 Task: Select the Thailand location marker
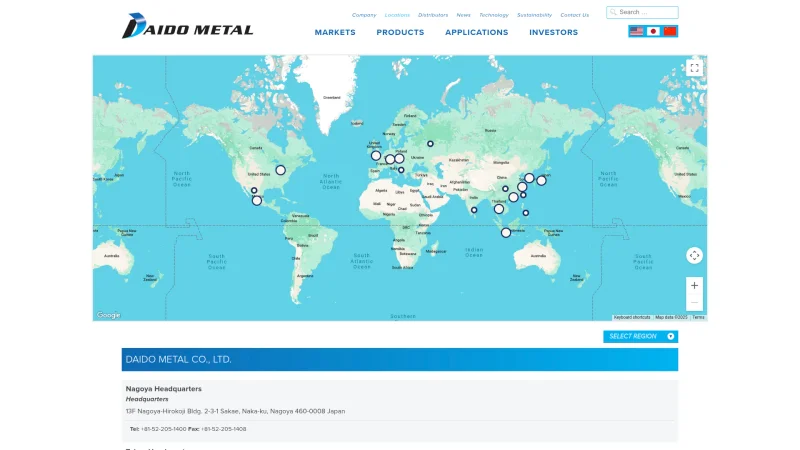499,209
